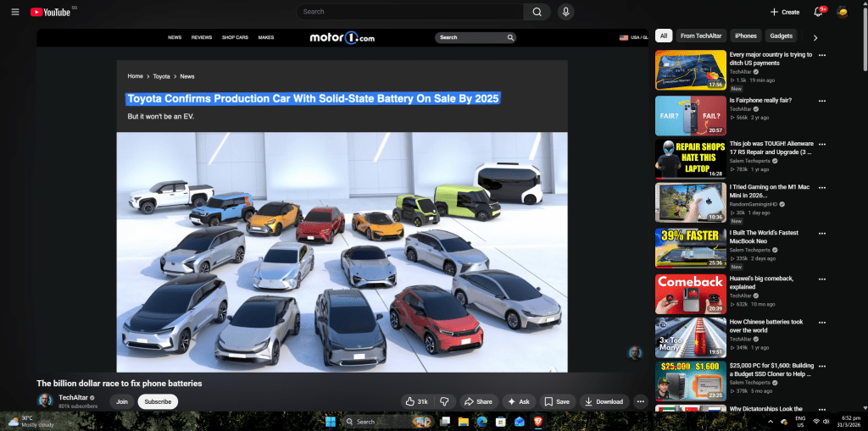Image resolution: width=868 pixels, height=431 pixels.
Task: Expand more actions next to Download
Action: pyautogui.click(x=641, y=401)
